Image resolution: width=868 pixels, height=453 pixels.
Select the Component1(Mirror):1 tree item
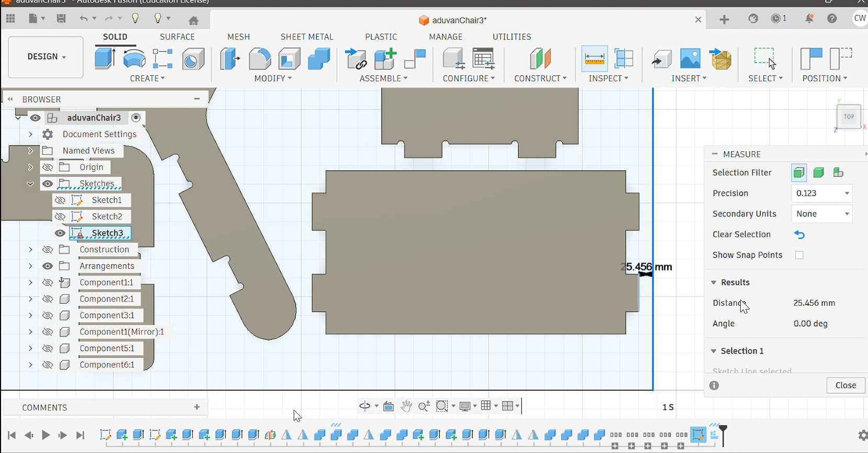tap(121, 332)
